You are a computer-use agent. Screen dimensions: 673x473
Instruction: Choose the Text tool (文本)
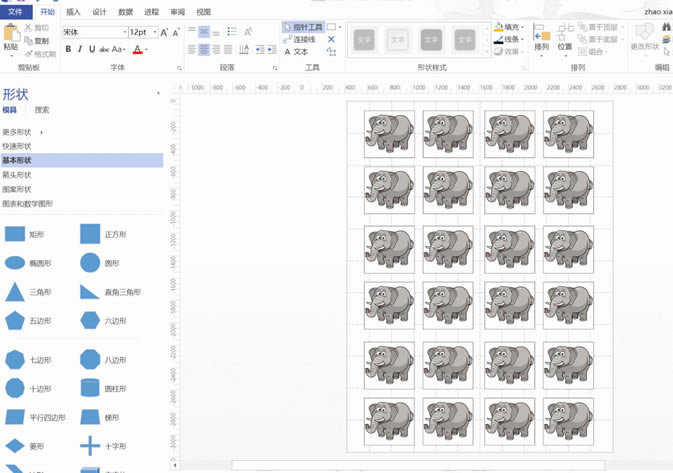297,51
